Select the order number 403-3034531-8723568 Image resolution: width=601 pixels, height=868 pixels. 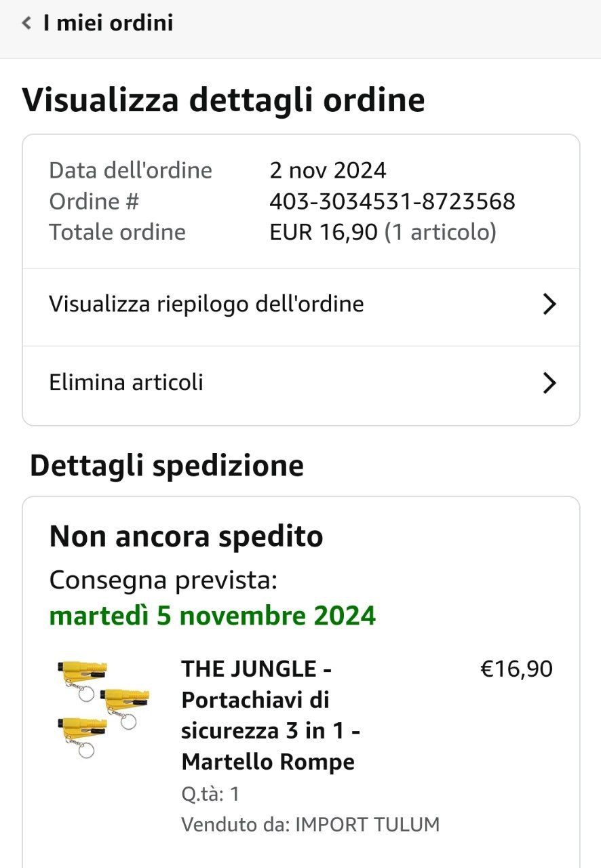[392, 201]
